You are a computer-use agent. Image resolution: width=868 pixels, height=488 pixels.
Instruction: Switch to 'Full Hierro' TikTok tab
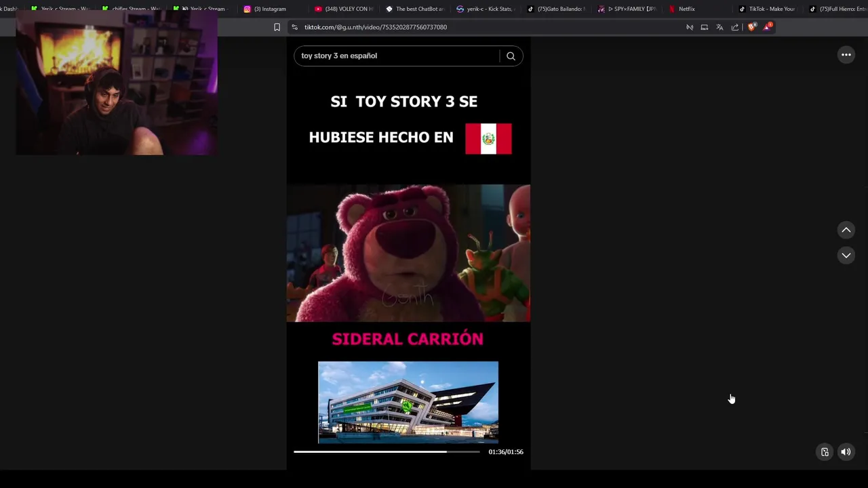click(x=838, y=9)
